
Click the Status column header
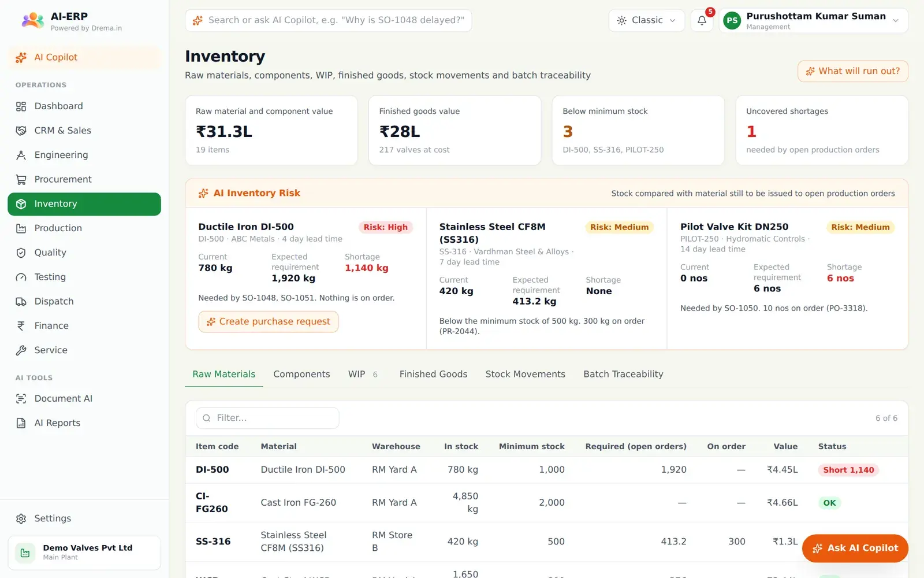[x=832, y=446]
